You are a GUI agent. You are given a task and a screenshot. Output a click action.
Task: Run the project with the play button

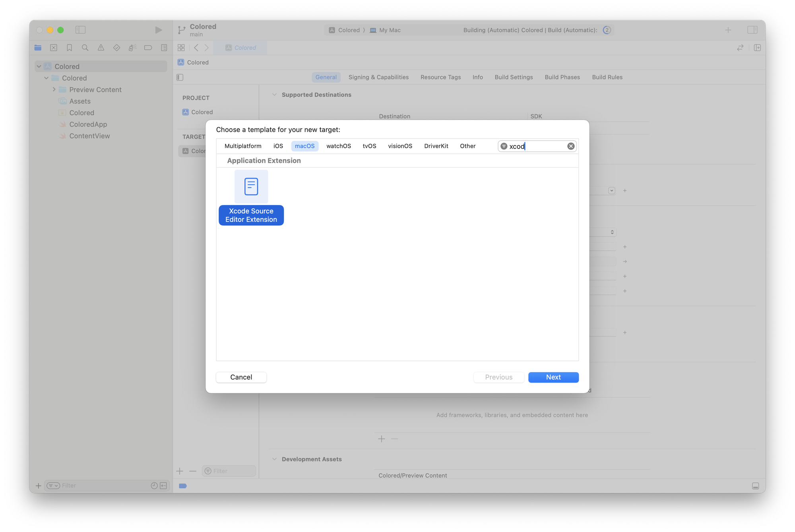coord(158,30)
